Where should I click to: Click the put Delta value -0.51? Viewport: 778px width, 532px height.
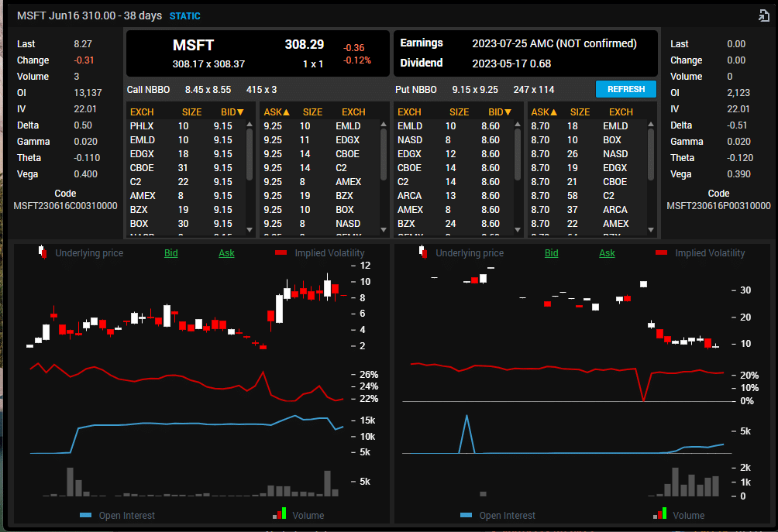[737, 125]
